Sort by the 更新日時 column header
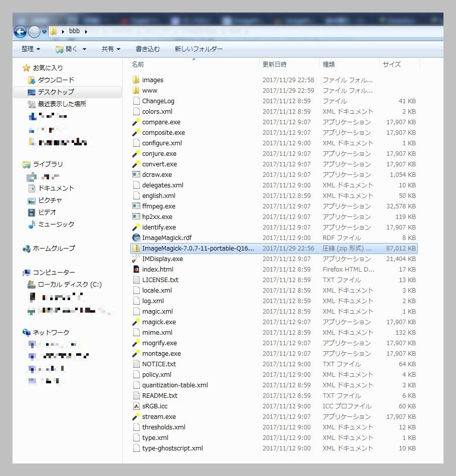This screenshot has height=476, width=456. (275, 64)
